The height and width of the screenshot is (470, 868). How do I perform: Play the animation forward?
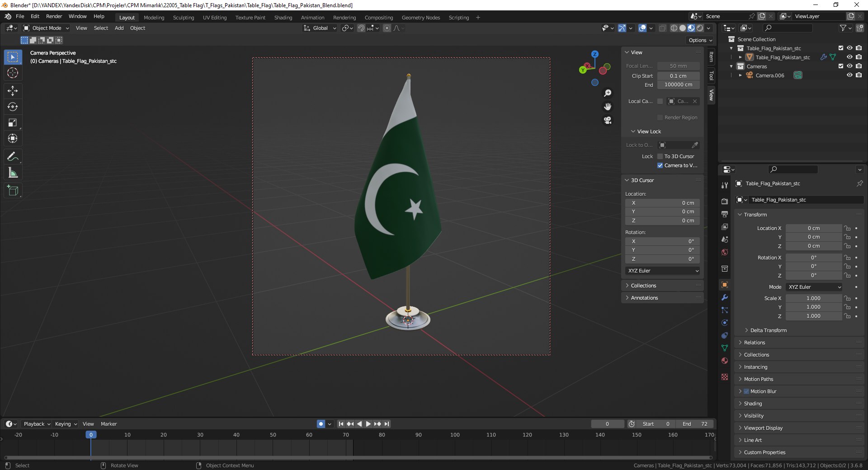coord(368,424)
